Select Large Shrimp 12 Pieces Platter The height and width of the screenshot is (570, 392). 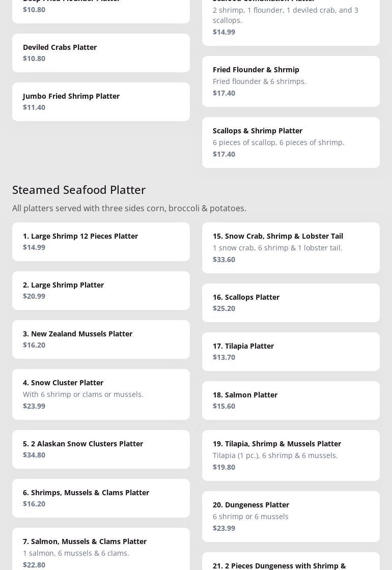pyautogui.click(x=101, y=242)
